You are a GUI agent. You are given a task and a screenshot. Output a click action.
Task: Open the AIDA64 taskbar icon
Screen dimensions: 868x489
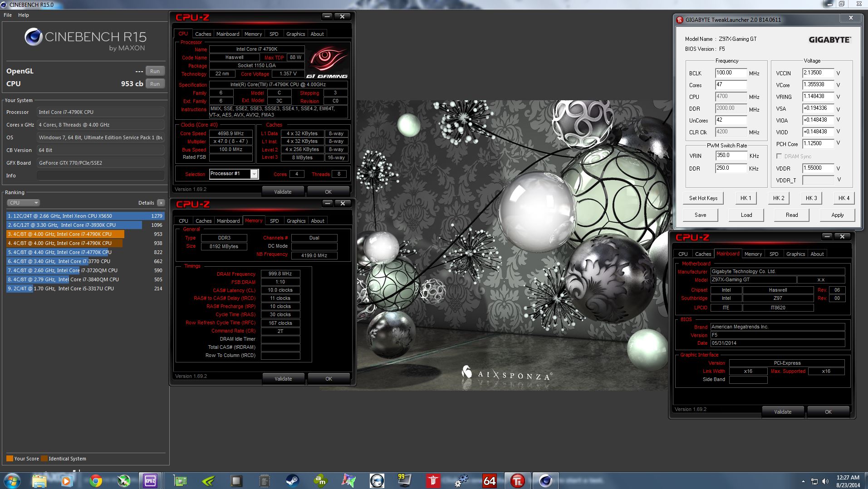[x=489, y=480]
